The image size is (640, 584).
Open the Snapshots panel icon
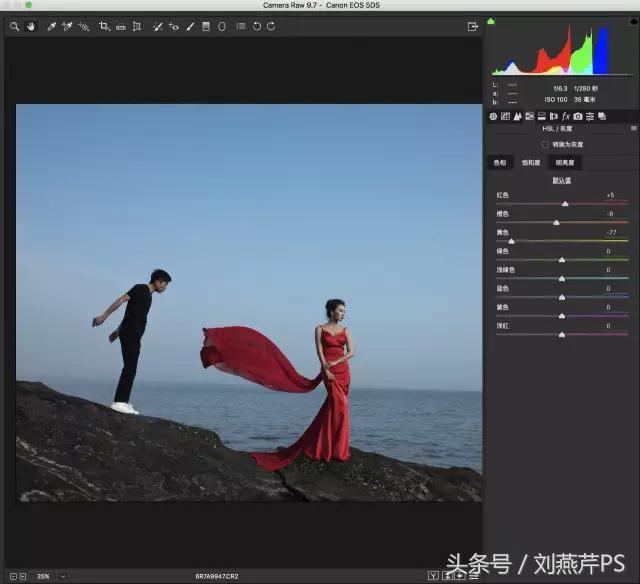(602, 116)
